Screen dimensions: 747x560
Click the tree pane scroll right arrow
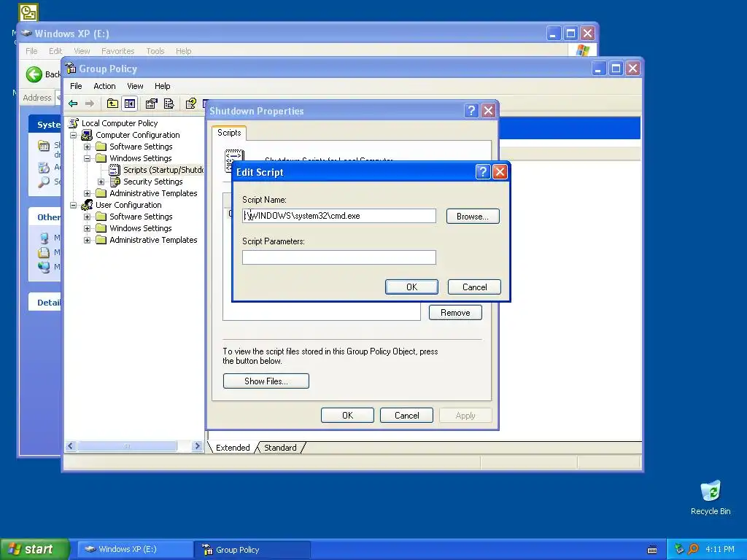coord(197,446)
